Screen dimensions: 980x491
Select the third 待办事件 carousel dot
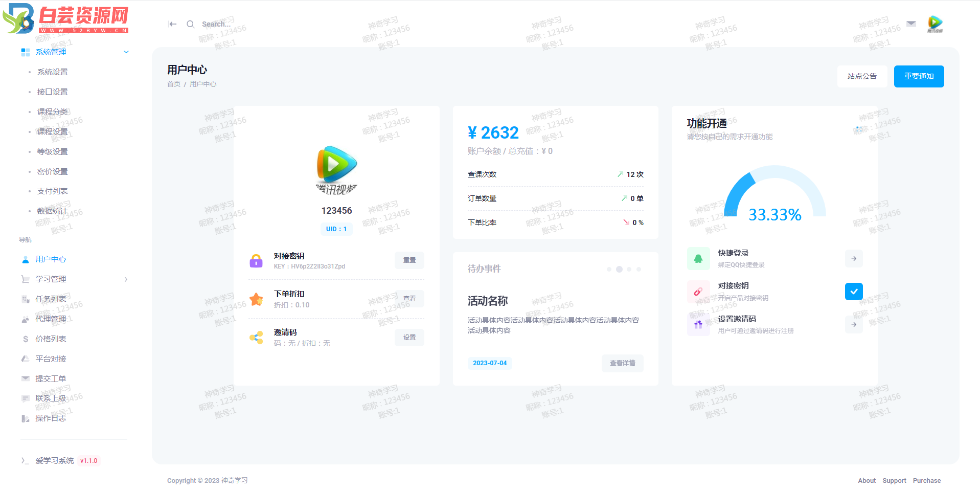pyautogui.click(x=629, y=269)
